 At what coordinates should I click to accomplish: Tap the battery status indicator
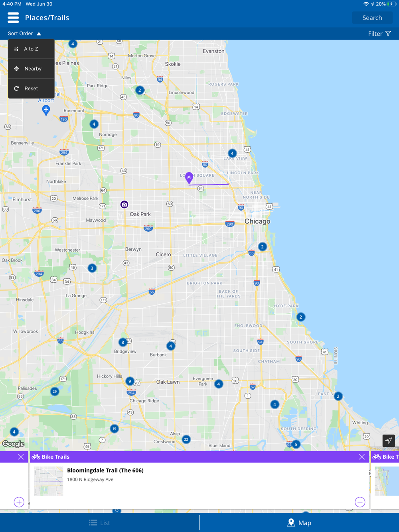[x=391, y=4]
